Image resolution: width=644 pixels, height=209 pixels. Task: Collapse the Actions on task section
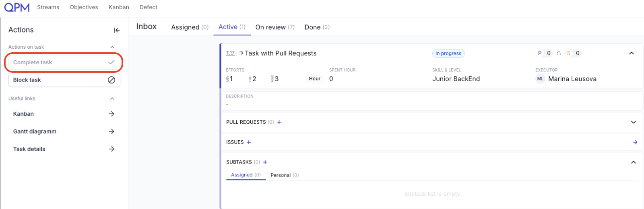point(112,47)
